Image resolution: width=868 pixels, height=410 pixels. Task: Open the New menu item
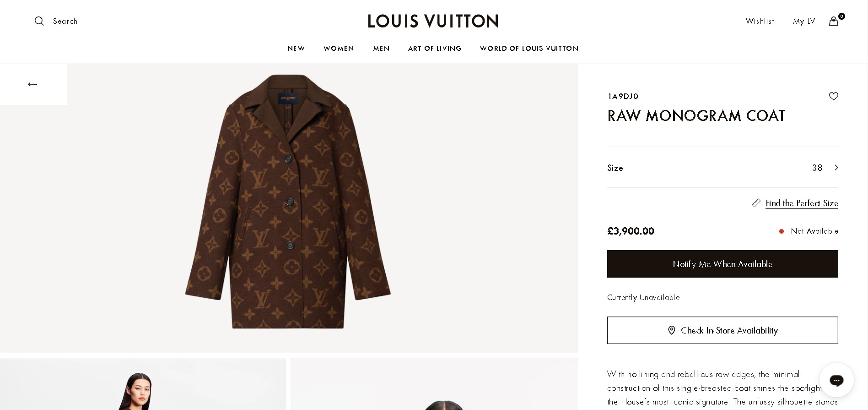(296, 49)
